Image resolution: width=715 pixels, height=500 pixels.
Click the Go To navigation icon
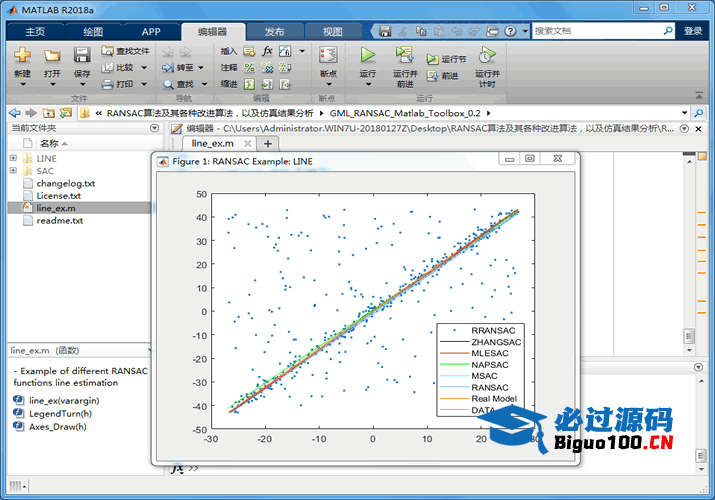(168, 67)
